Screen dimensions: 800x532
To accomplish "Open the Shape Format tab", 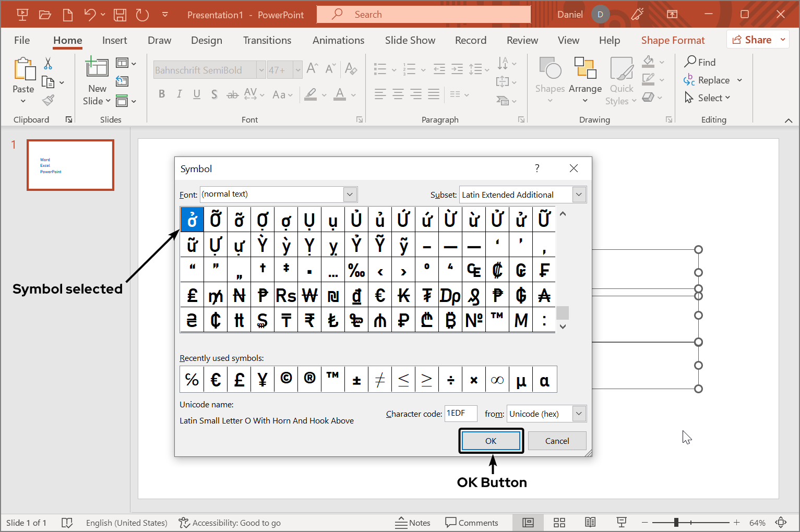I will tap(673, 40).
